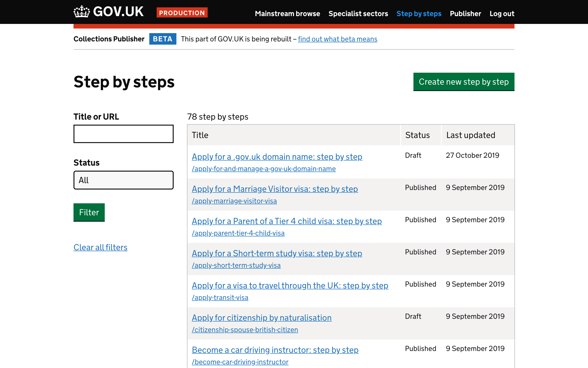Click the '78 step by steps' count text
The width and height of the screenshot is (588, 368).
(x=218, y=117)
